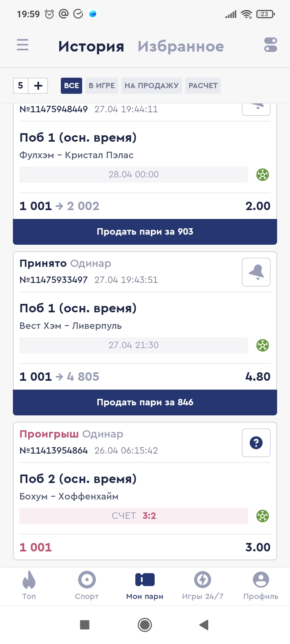Image resolution: width=290 pixels, height=644 pixels.
Task: Filter bets by В ИГРЕ
Action: (x=101, y=86)
